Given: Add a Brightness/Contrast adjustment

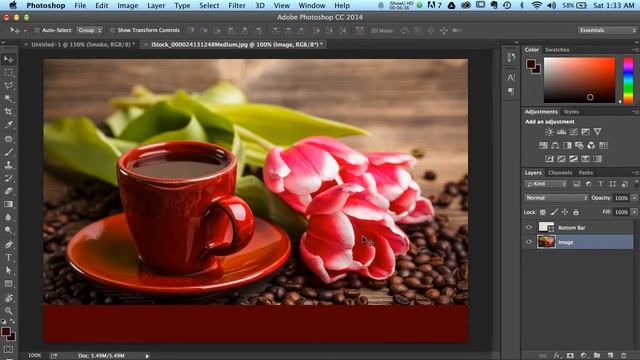Looking at the screenshot, I should 549,132.
